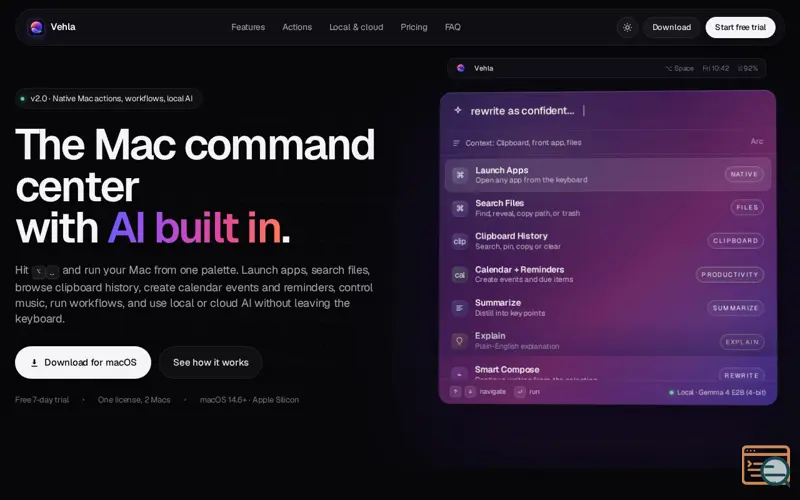This screenshot has width=800, height=500.
Task: Click the REWRITE tag badge
Action: tap(741, 375)
